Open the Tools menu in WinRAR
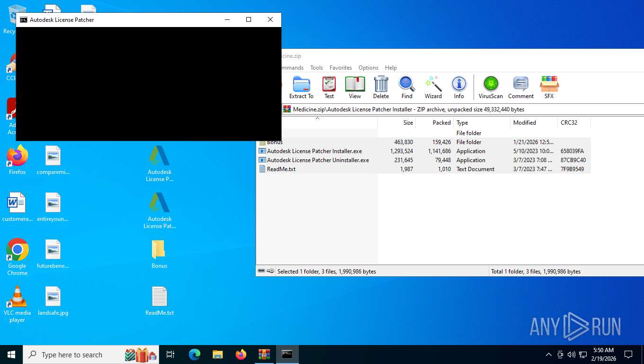Image resolution: width=644 pixels, height=364 pixels. (316, 68)
